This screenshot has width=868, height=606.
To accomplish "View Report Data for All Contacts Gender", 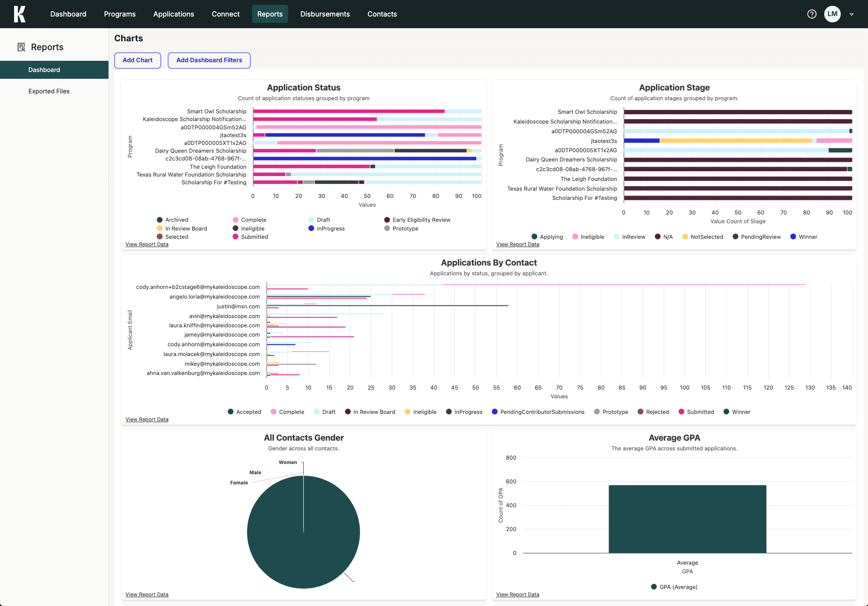I will (x=146, y=595).
